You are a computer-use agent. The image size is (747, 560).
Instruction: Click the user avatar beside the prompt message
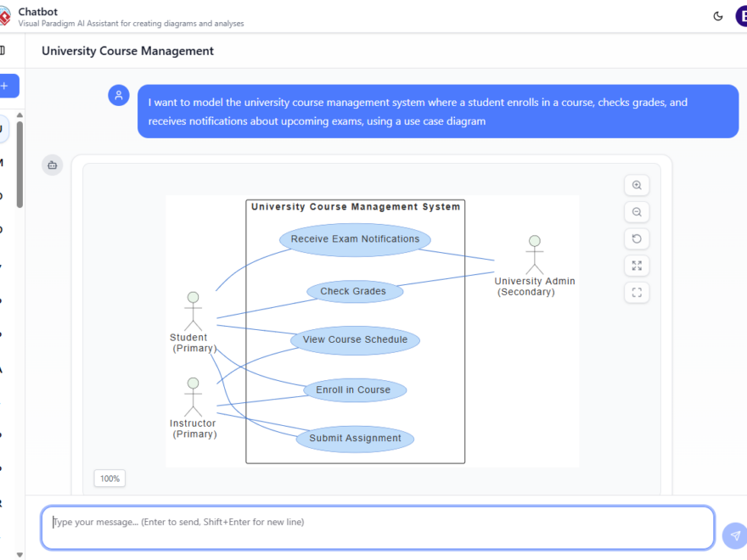tap(118, 95)
